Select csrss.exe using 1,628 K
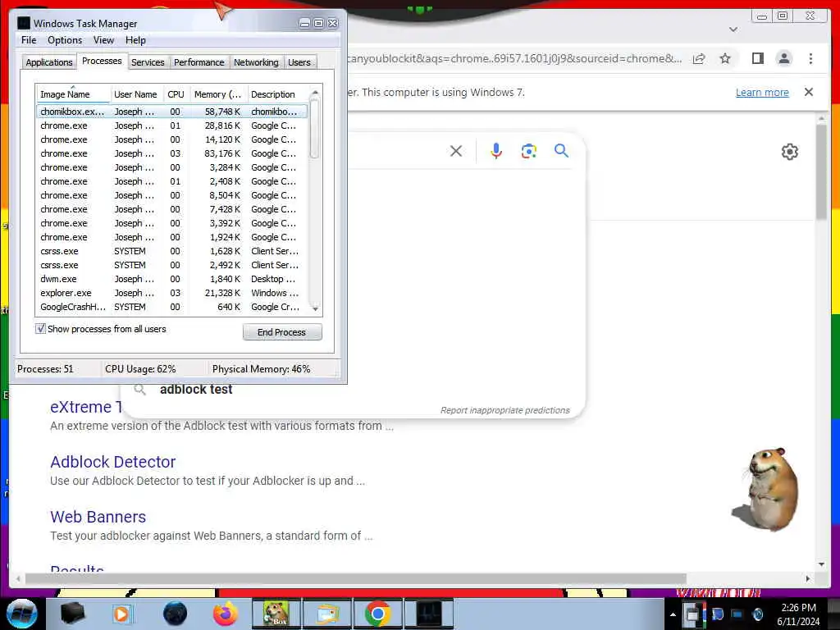The height and width of the screenshot is (630, 840). click(x=172, y=251)
